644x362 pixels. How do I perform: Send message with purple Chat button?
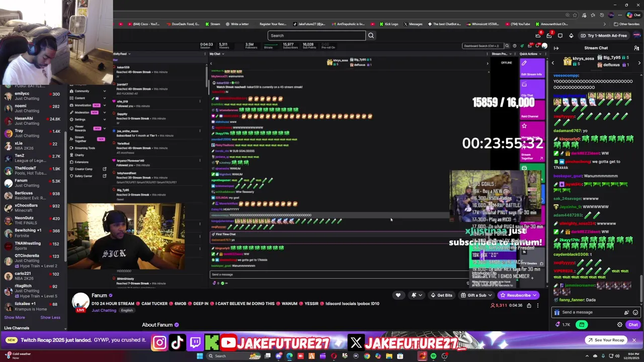(633, 325)
